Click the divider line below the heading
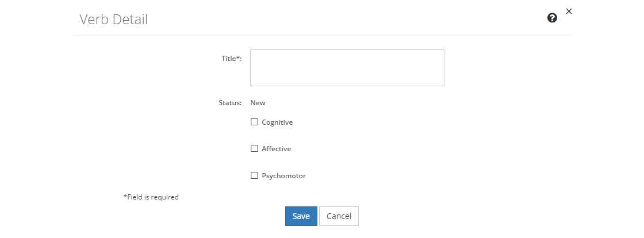This screenshot has height=238, width=644. point(322,36)
